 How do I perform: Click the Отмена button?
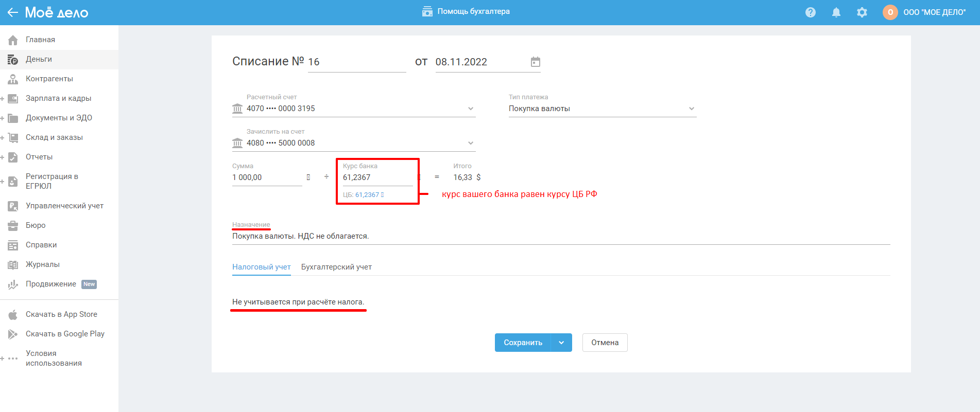tap(605, 343)
